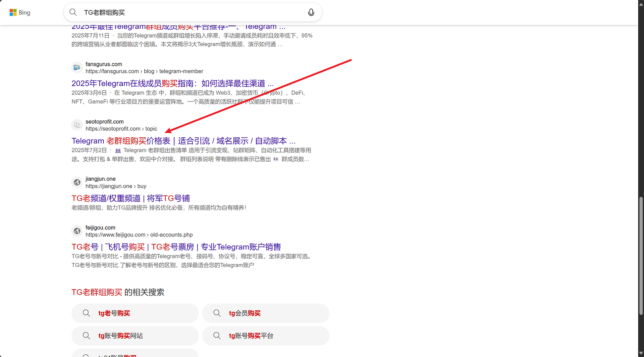Open TG老频道/权重频道 将军TG号铺 result
Screen dimensions: 644x357
(130, 198)
